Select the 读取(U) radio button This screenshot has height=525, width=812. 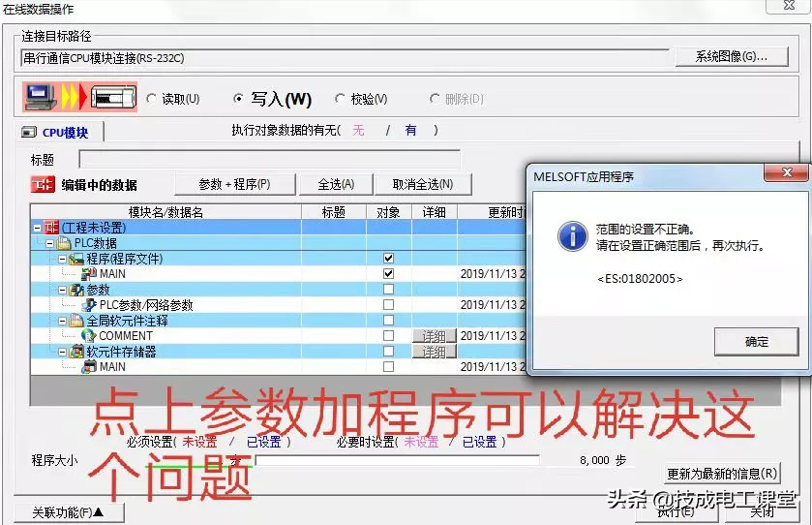(x=151, y=99)
